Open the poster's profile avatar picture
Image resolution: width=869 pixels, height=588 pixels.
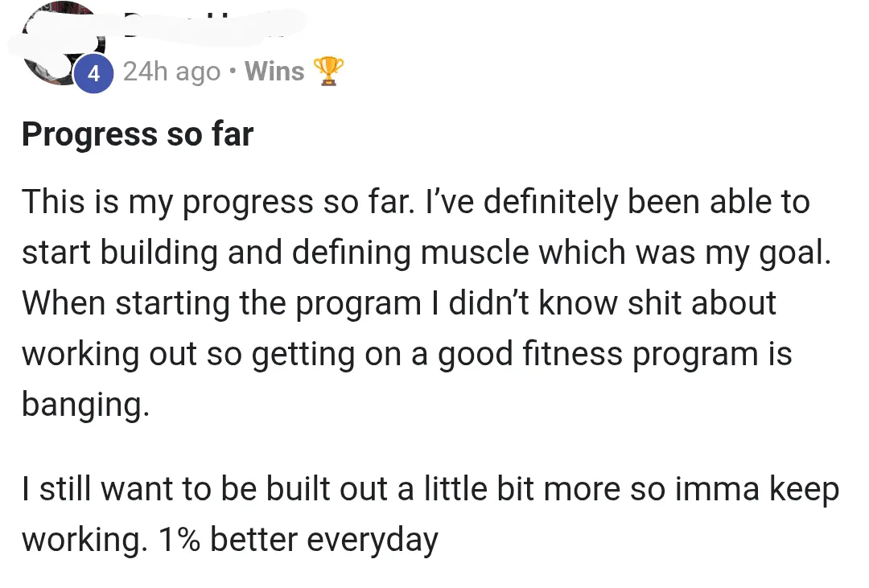(x=61, y=44)
